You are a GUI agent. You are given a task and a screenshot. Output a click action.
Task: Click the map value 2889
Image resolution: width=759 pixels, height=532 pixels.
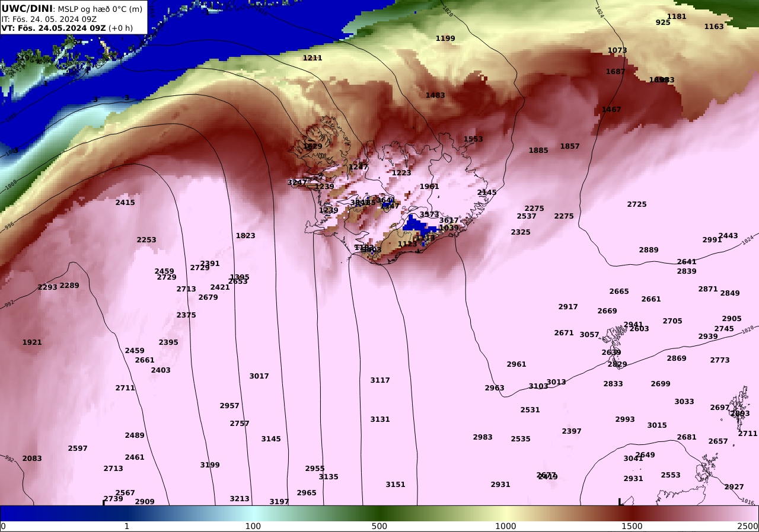point(649,250)
